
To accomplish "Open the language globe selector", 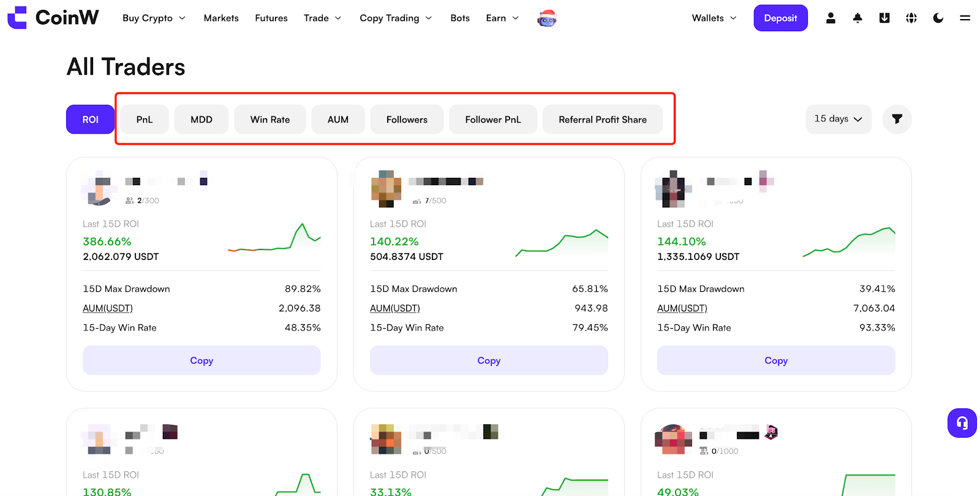I will coord(911,18).
